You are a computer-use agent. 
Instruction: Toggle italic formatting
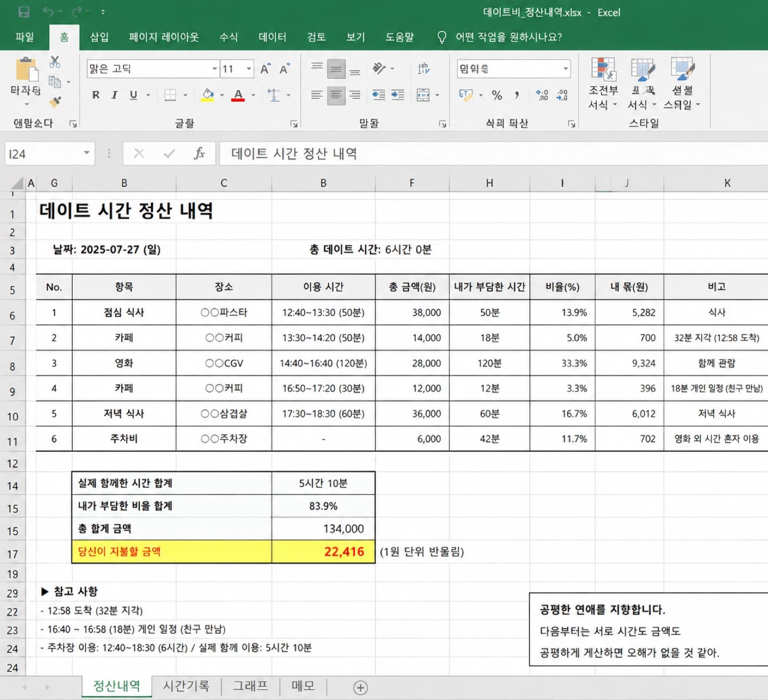(114, 95)
